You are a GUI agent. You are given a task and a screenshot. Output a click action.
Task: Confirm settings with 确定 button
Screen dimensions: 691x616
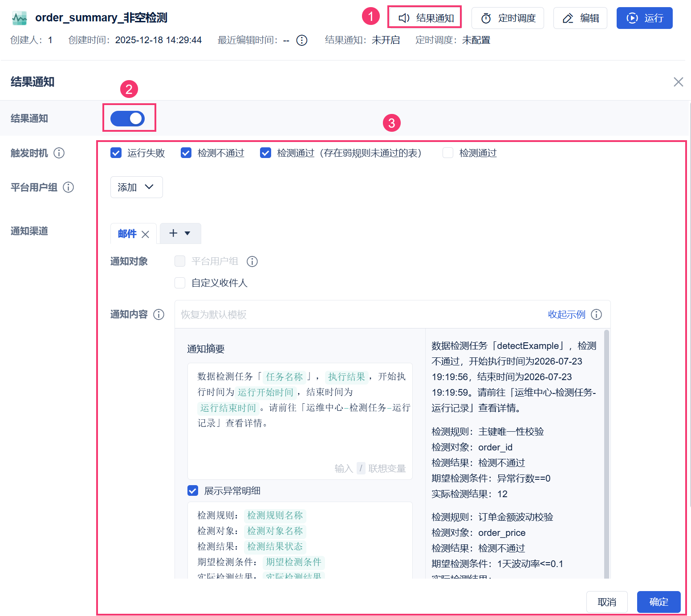658,602
